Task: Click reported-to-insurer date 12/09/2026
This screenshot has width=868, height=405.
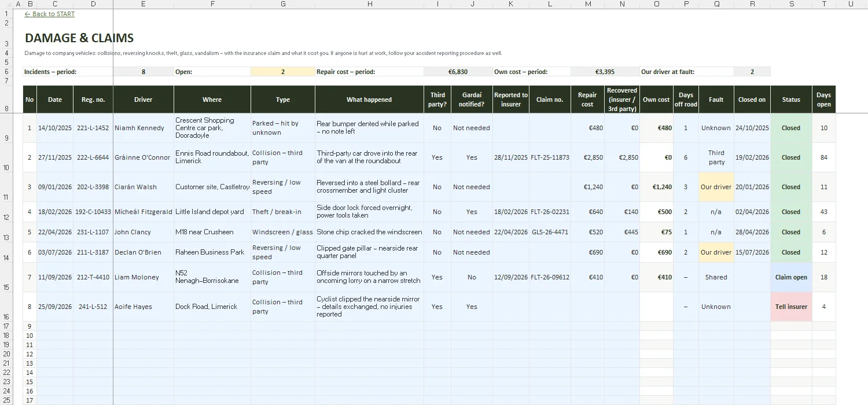Action: point(510,277)
